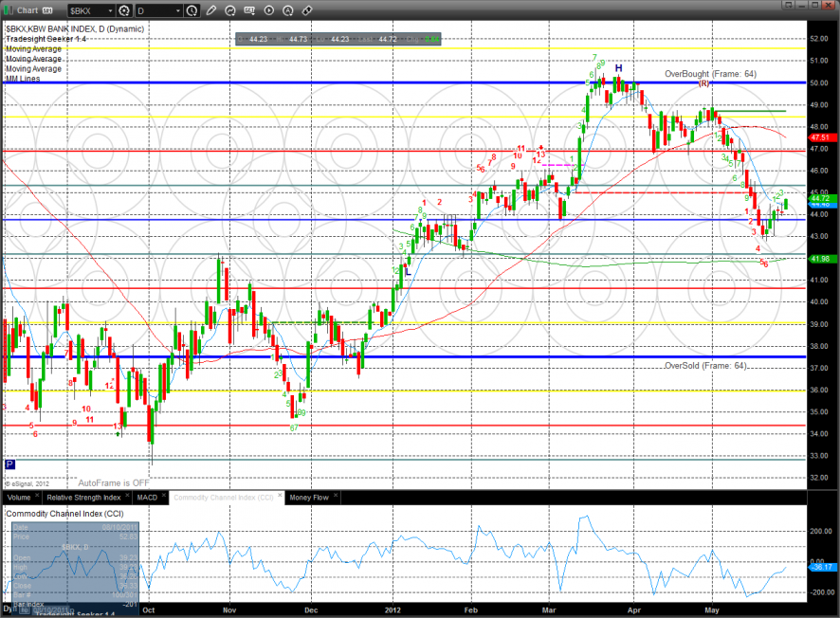Open the MACD study tab
Viewport: 840px width, 618px height.
pyautogui.click(x=147, y=497)
